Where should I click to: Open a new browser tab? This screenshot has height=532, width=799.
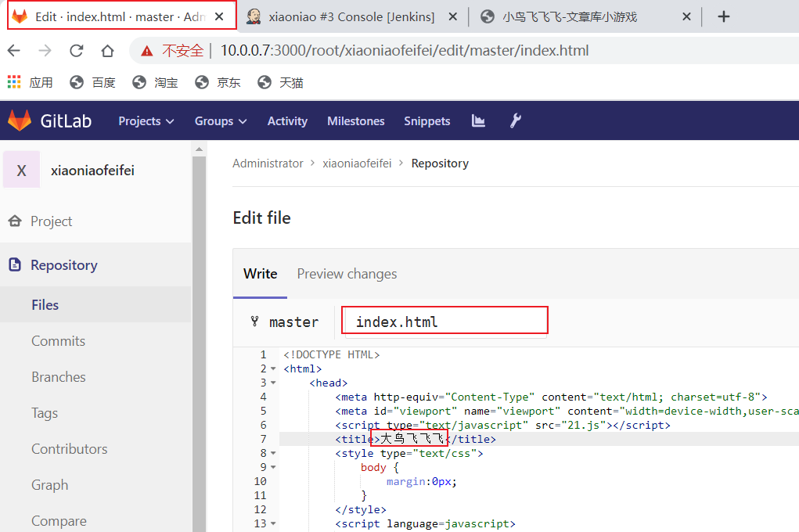point(723,16)
